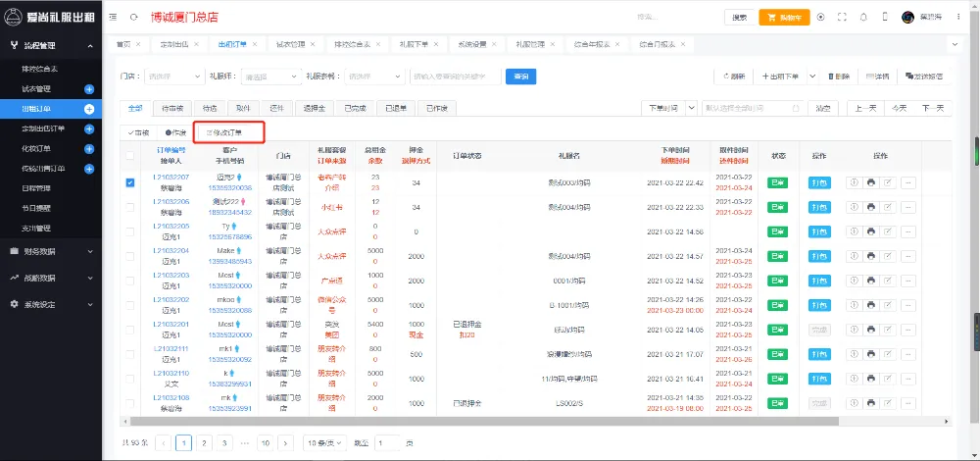The height and width of the screenshot is (461, 980).
Task: Open the notification bell in header
Action: coord(863,18)
